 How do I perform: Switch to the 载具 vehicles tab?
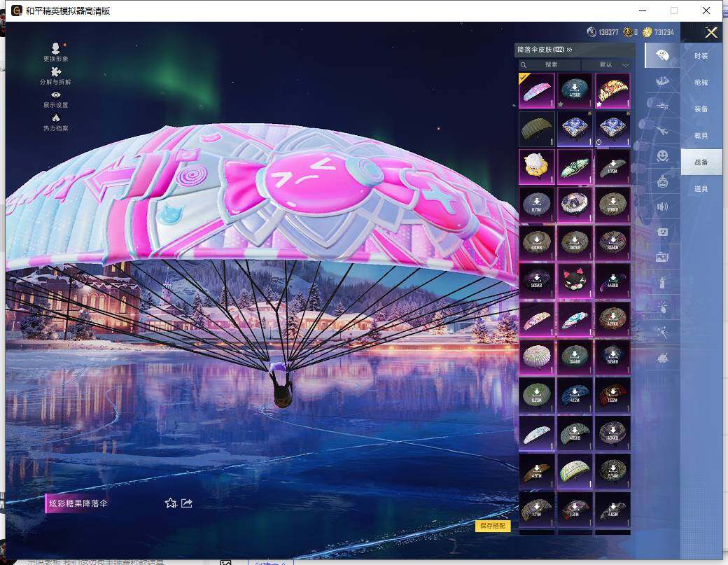pos(701,136)
